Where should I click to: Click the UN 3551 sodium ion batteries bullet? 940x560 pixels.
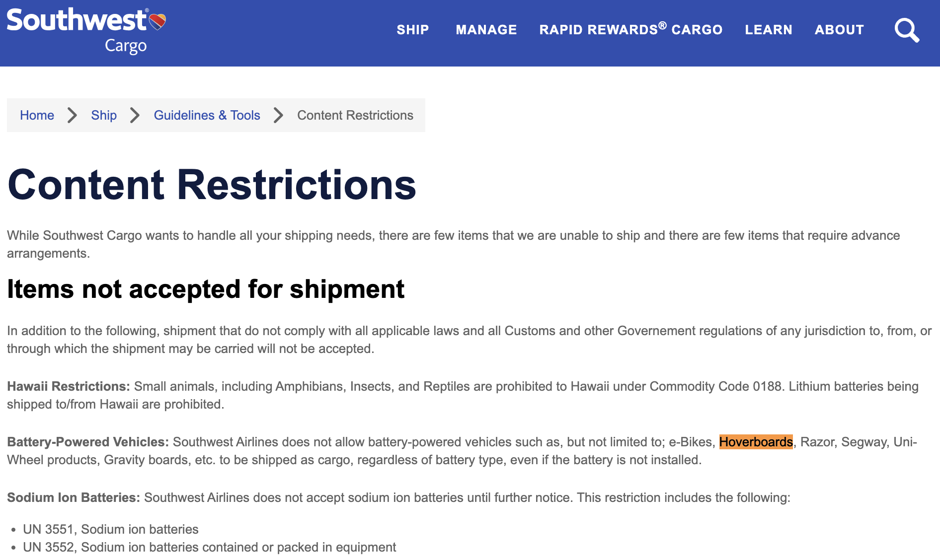[x=110, y=529]
